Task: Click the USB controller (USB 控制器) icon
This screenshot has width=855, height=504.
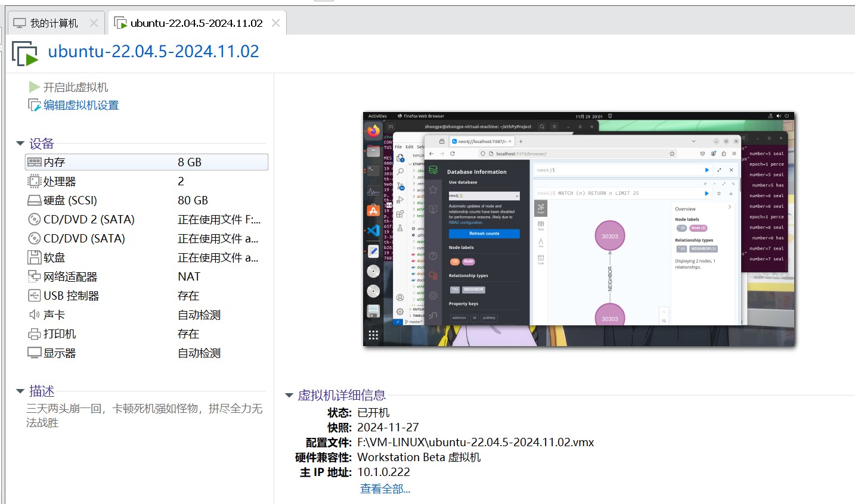Action: (34, 295)
